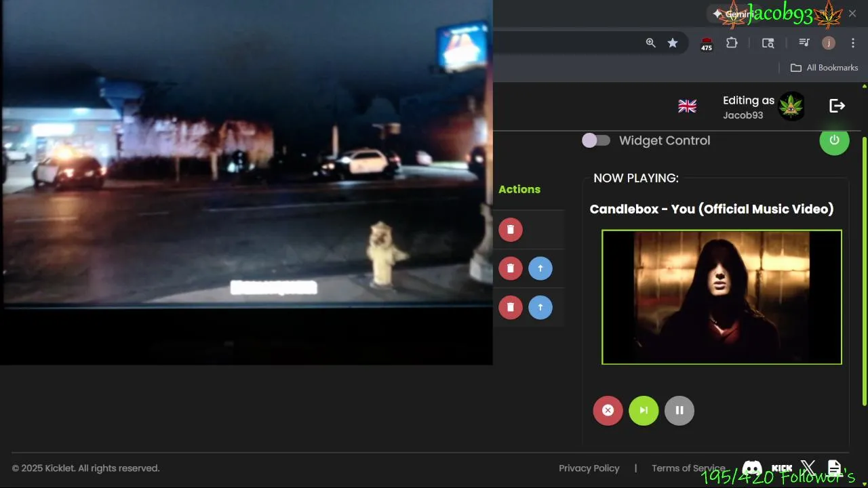Remove current song with the red X button

tap(608, 410)
